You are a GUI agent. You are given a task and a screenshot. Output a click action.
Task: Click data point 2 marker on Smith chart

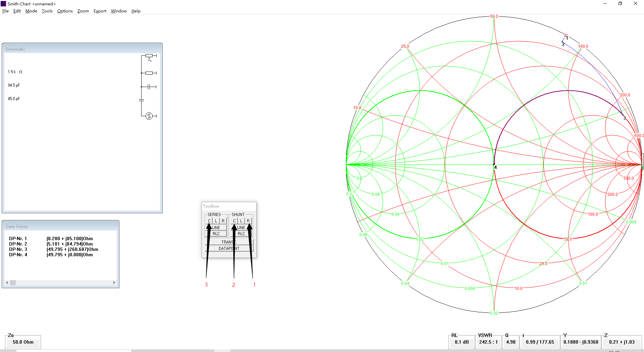pos(562,42)
